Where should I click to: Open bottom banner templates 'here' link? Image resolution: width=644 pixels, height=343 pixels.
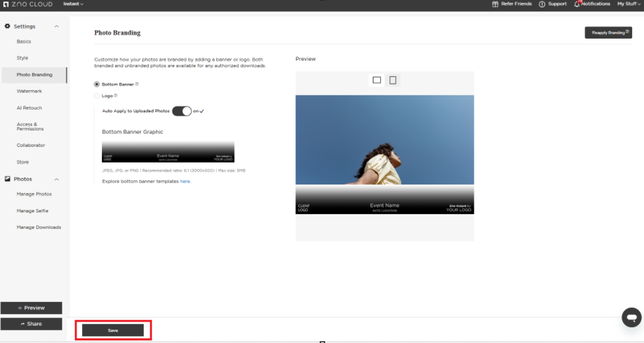tap(185, 181)
